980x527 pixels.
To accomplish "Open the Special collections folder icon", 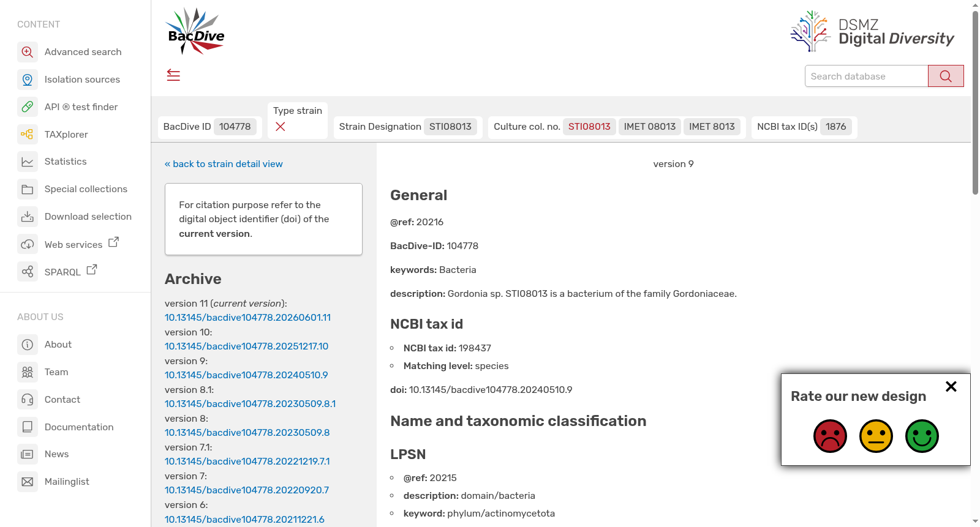I will point(28,189).
